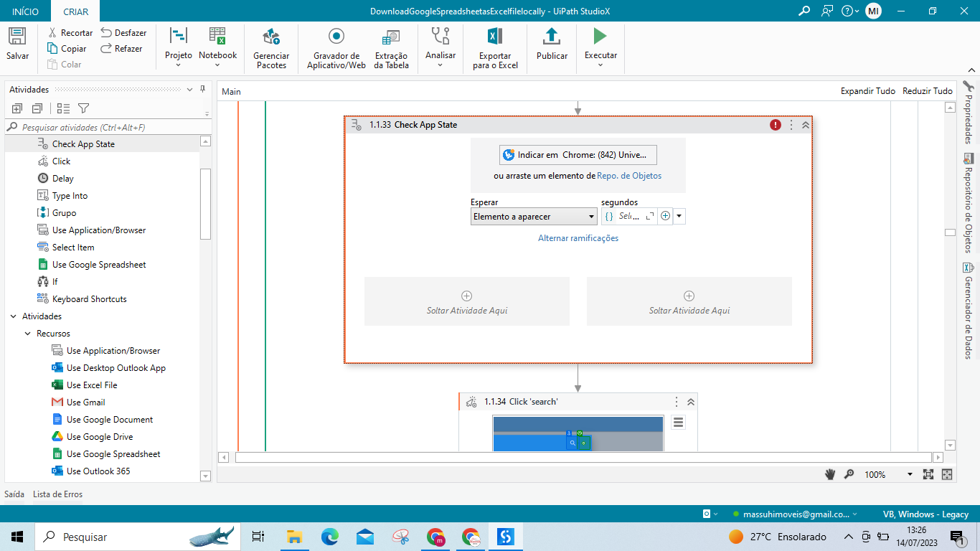Open hamburger menu in Click 'search' activity
This screenshot has height=551, width=980.
[678, 423]
